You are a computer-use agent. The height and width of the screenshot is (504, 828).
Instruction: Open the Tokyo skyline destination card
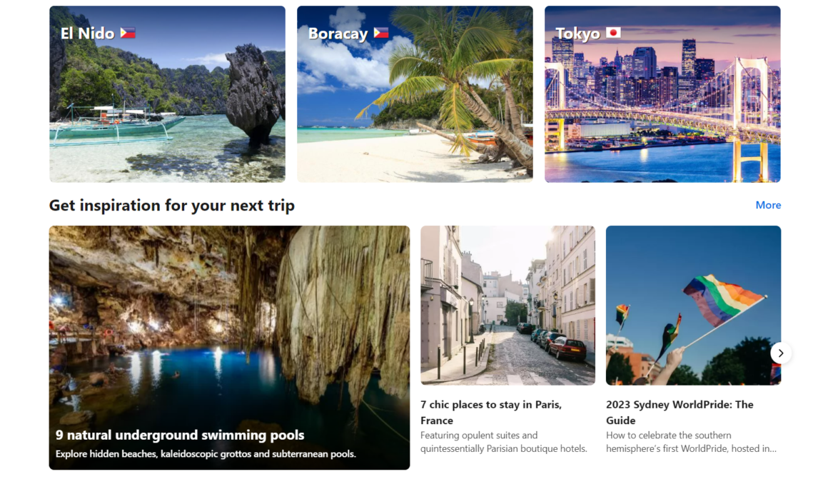[662, 94]
